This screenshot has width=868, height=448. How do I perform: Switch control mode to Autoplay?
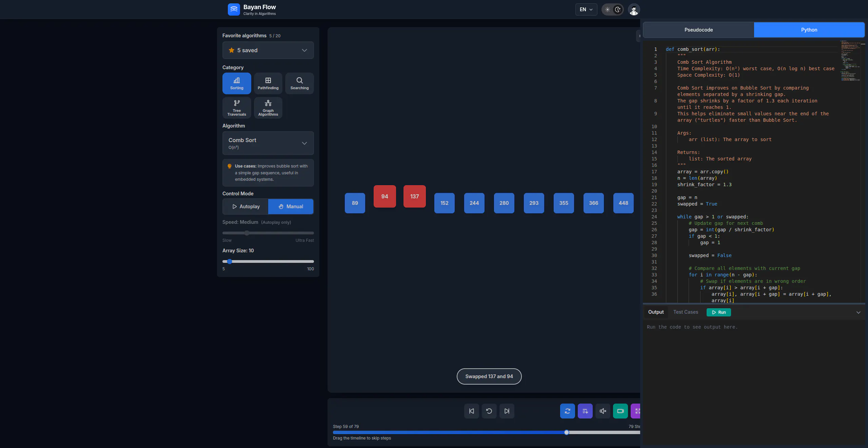pyautogui.click(x=245, y=207)
